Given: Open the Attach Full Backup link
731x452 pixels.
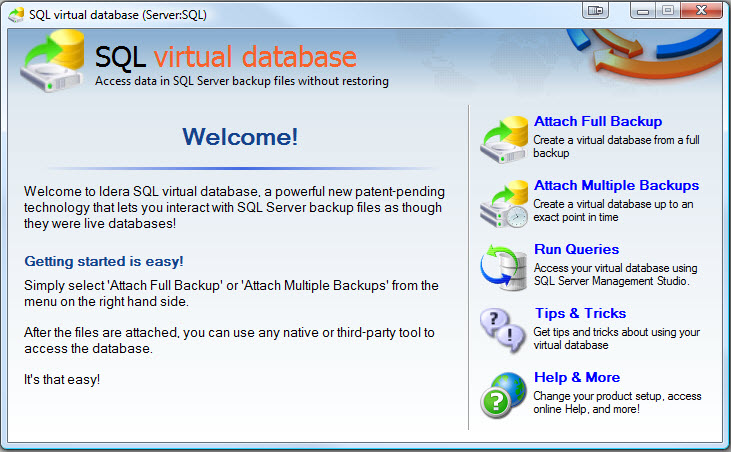Looking at the screenshot, I should [598, 121].
